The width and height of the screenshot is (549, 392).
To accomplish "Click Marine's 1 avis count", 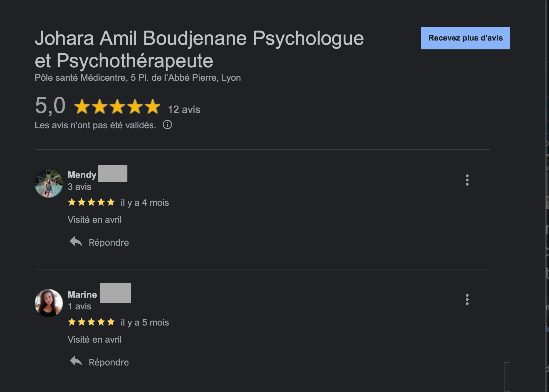I will click(80, 306).
